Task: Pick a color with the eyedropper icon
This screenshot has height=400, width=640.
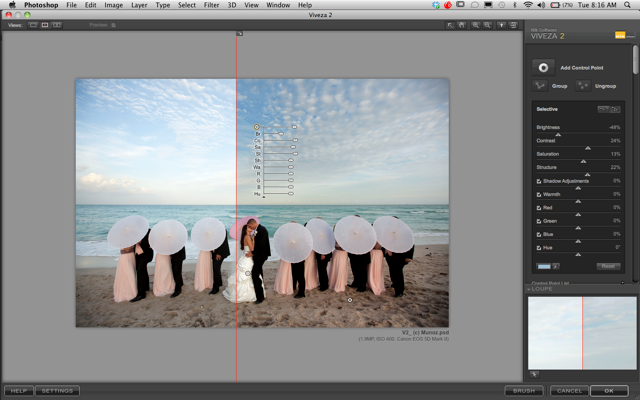Action: click(x=556, y=266)
